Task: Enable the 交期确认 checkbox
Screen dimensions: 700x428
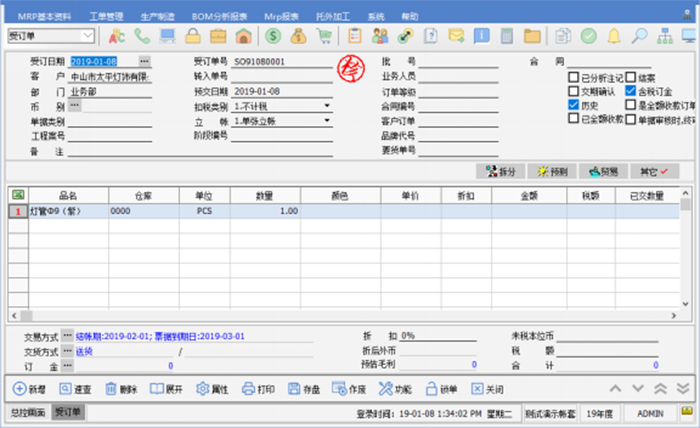Action: (573, 90)
